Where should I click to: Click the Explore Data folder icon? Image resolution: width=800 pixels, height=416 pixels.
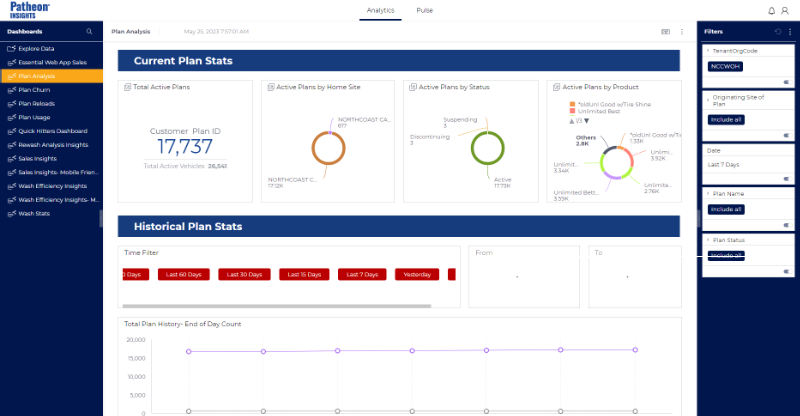pos(11,48)
